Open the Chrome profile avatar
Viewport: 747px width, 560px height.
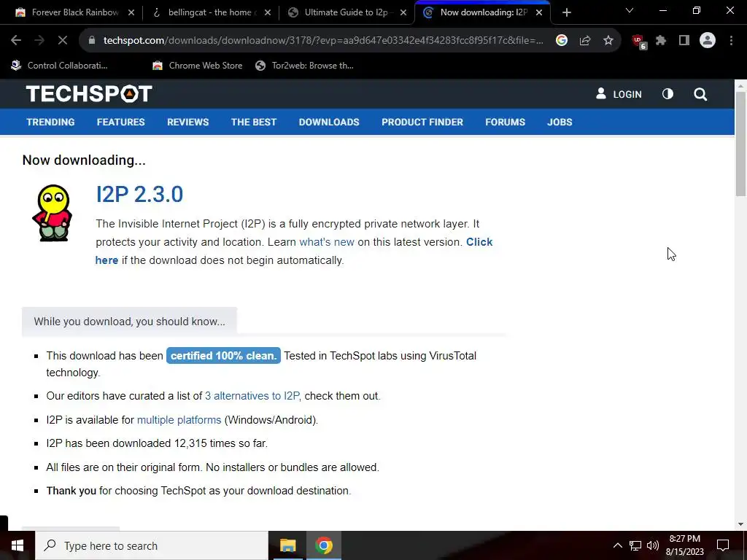708,41
